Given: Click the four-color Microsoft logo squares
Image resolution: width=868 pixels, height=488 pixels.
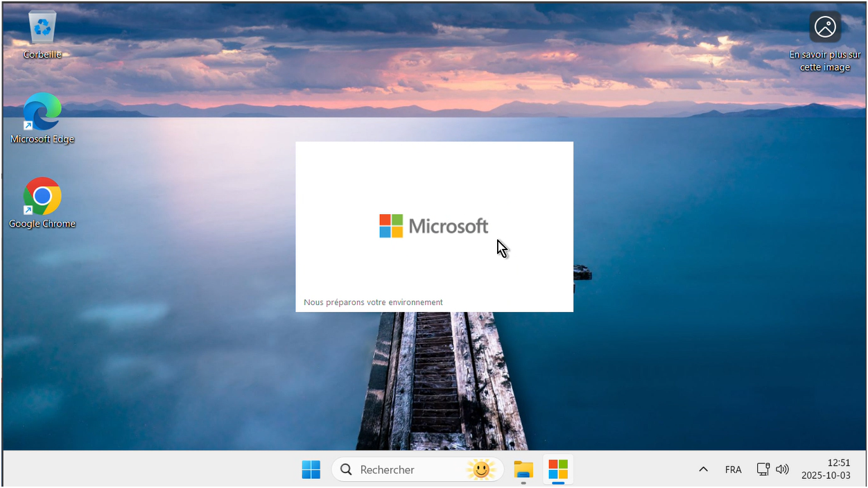Looking at the screenshot, I should tap(391, 226).
